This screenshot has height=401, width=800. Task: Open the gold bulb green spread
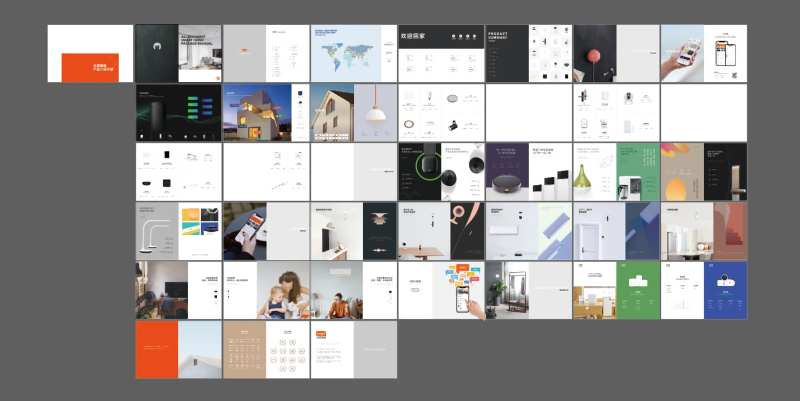click(x=616, y=172)
